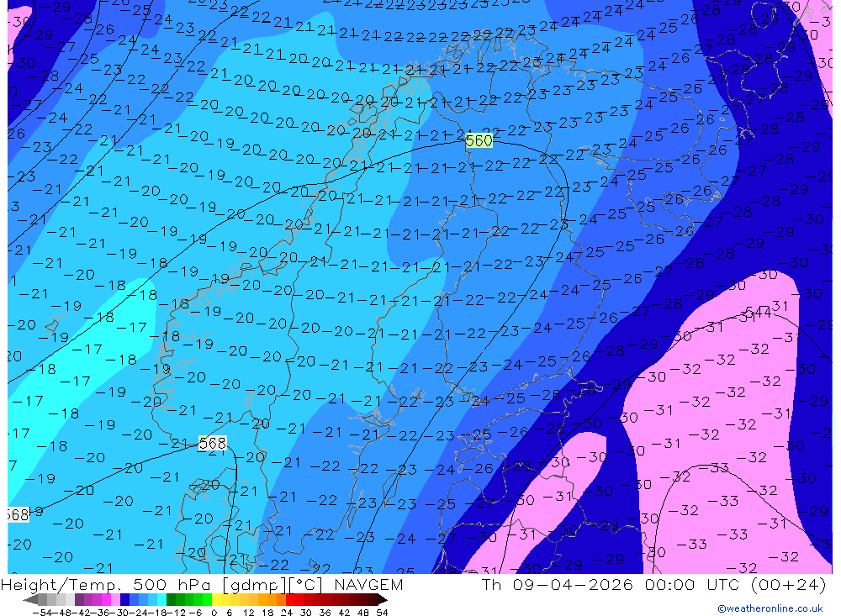Click the NAVGEM model name text

368,584
